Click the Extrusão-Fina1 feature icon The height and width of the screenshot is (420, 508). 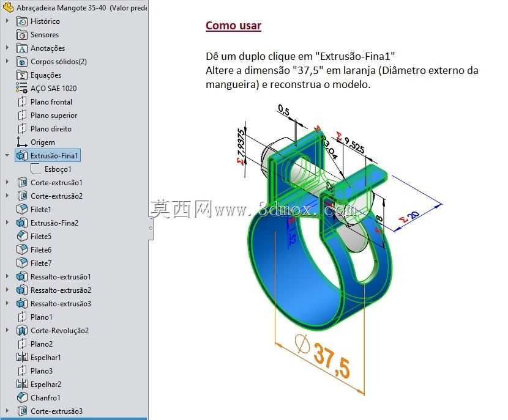tap(21, 156)
